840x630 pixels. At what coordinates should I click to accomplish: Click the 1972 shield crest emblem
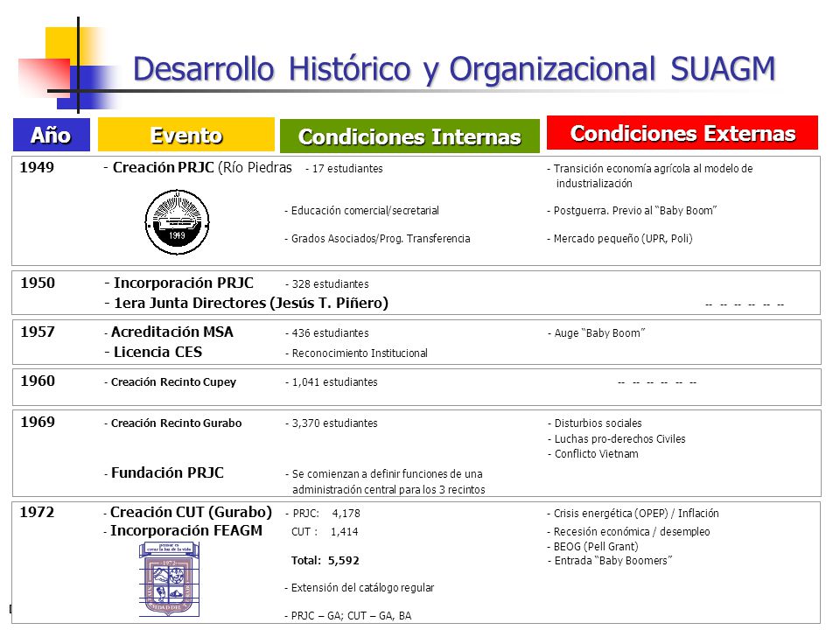tap(169, 578)
